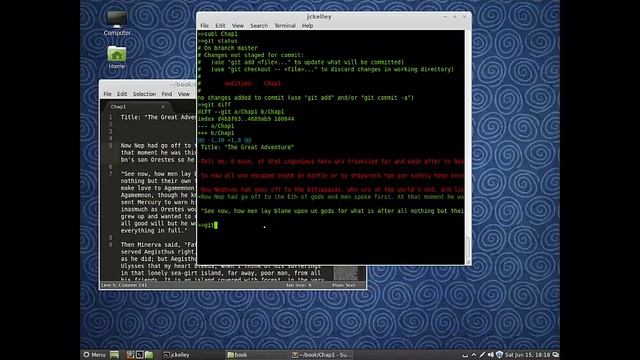The image size is (640, 360).
Task: Open terminal View menu
Action: (x=238, y=26)
